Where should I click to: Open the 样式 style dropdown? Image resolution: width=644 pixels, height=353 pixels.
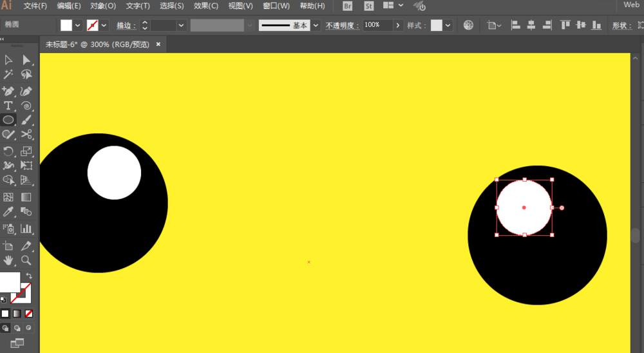click(x=448, y=26)
